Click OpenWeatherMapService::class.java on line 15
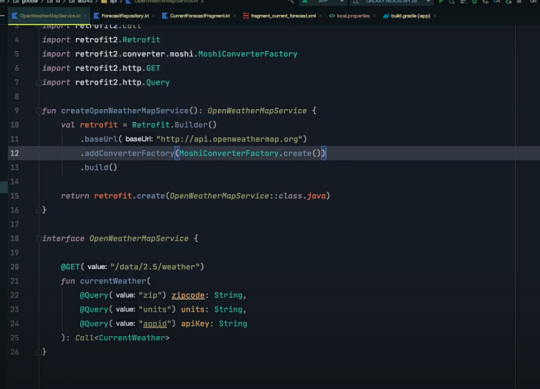Screen dimensions: 540x389 click(x=248, y=196)
